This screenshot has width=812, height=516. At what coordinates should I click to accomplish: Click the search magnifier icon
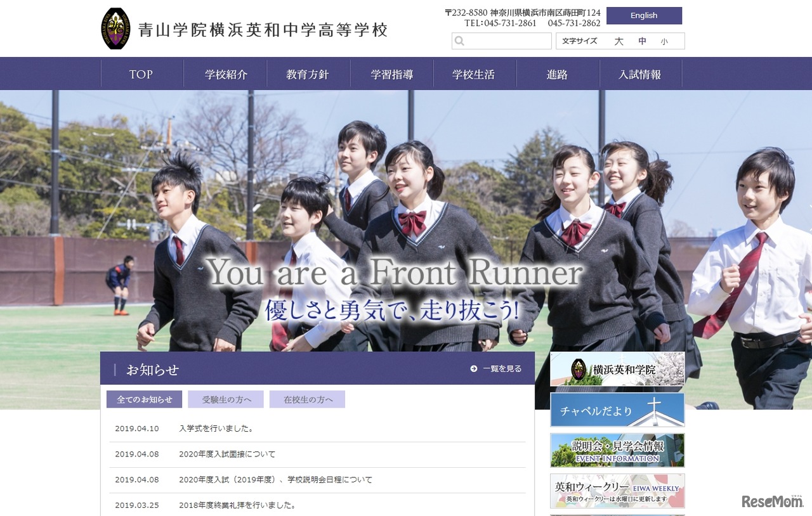(x=459, y=41)
